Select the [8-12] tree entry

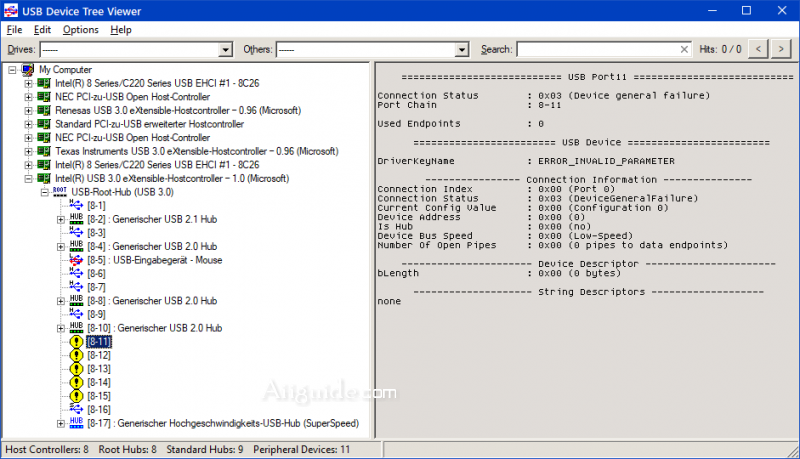[99, 355]
